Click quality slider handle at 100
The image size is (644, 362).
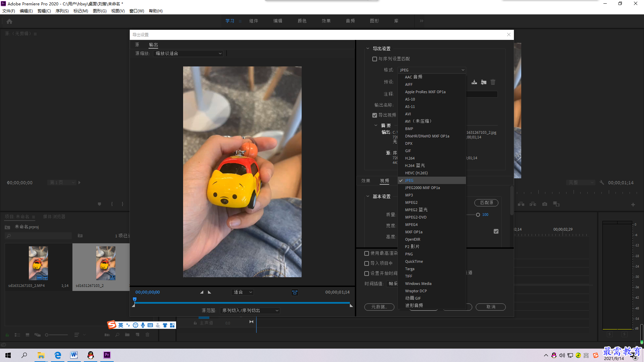[x=478, y=215]
